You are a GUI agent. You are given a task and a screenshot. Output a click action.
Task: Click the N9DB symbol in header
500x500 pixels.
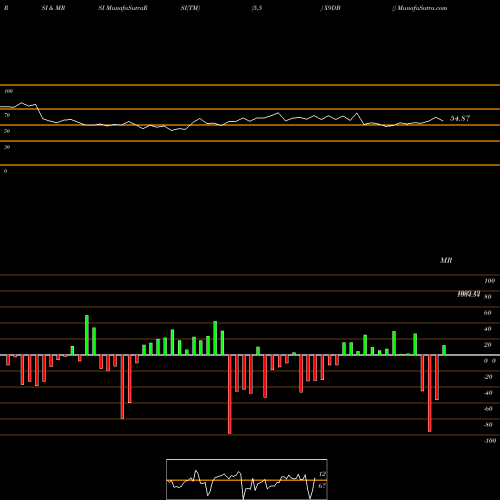[331, 8]
